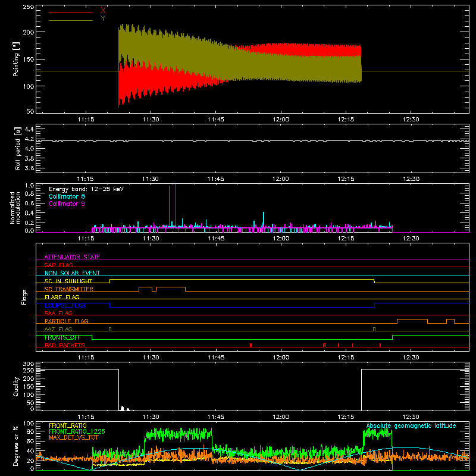Image resolution: width=476 pixels, height=476 pixels.
Task: Click the 200 tick on the Pointing axis
Action: pos(28,32)
